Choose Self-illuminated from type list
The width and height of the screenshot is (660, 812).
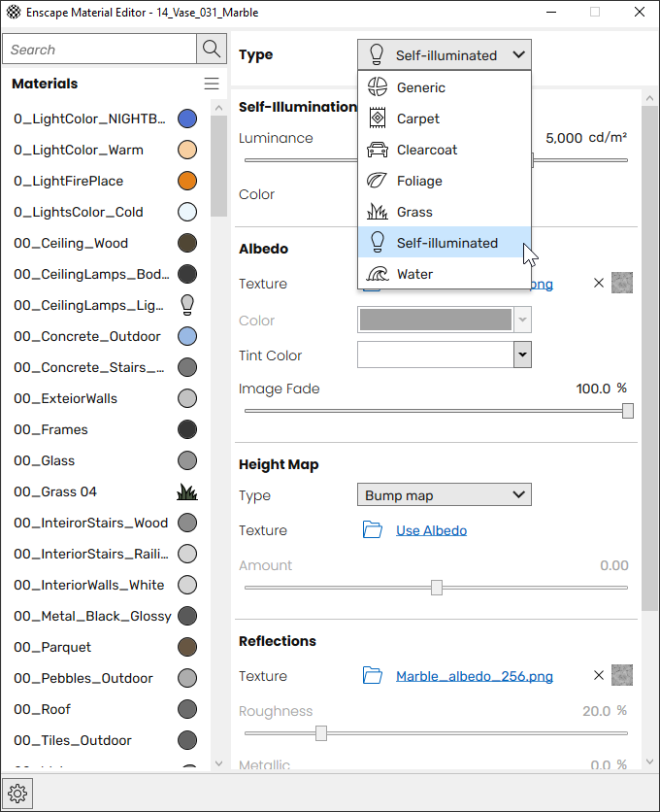pyautogui.click(x=445, y=243)
